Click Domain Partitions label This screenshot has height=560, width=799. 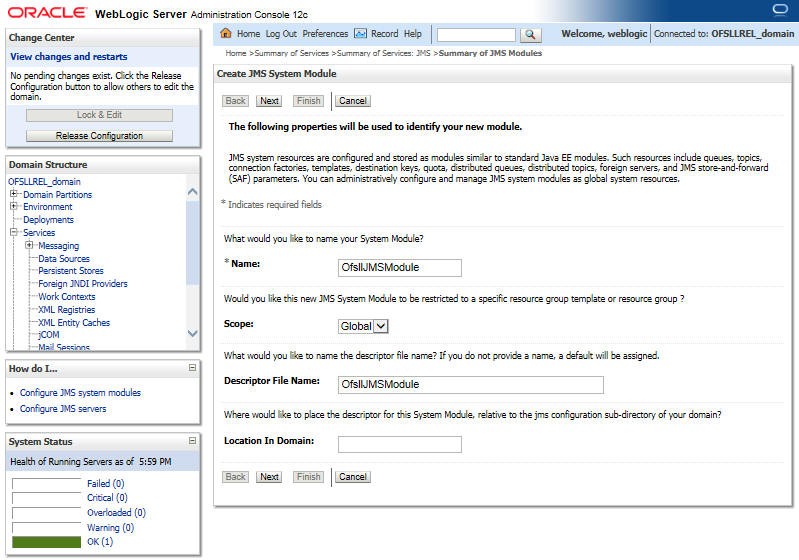58,195
